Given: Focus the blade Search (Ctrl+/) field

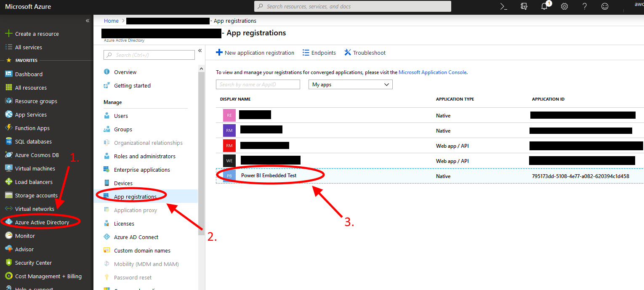Looking at the screenshot, I should point(149,55).
